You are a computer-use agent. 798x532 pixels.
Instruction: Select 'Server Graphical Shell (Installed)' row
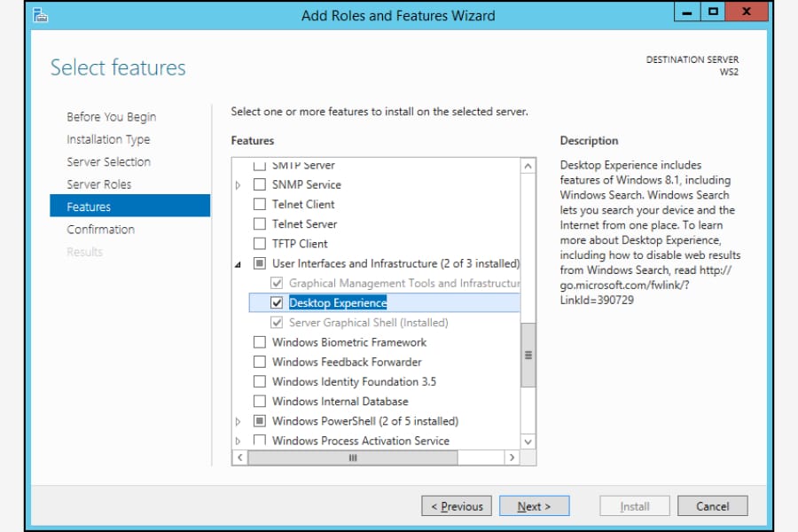369,323
